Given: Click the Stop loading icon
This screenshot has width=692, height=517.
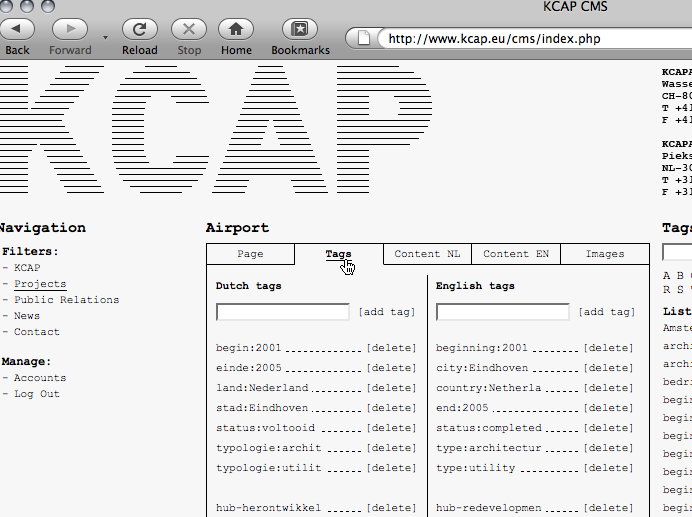Looking at the screenshot, I should [189, 29].
